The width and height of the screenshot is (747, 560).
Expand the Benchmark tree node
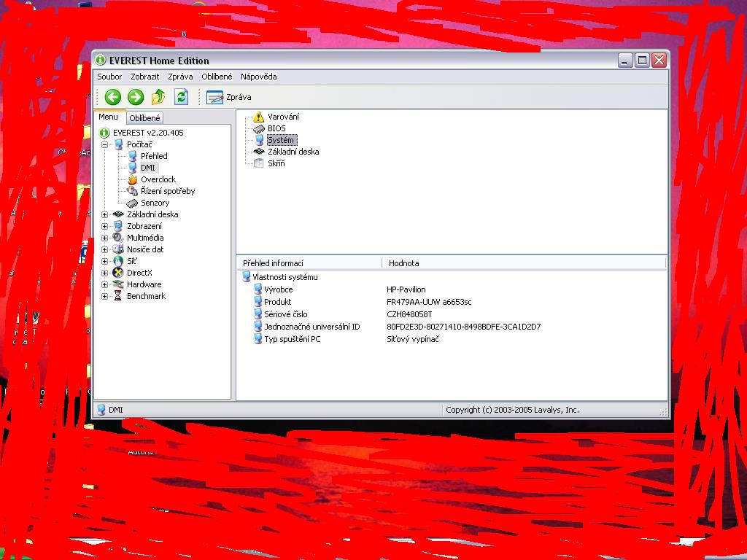[104, 296]
